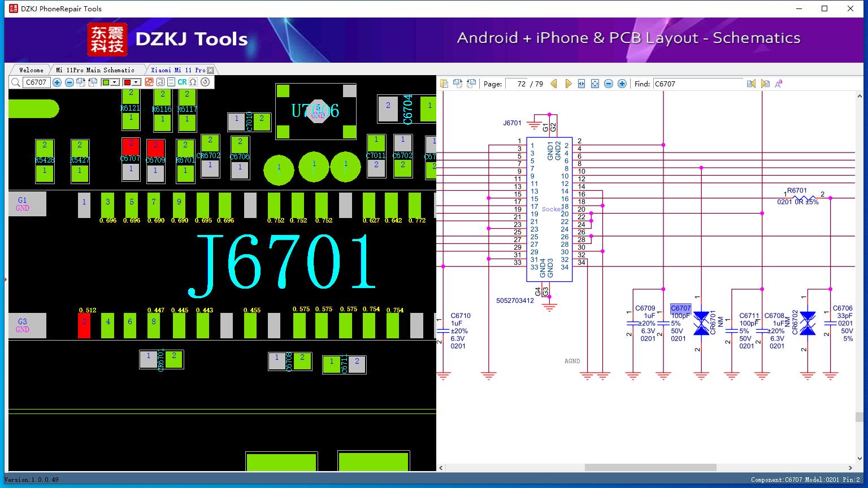This screenshot has width=868, height=488.
Task: Click the DZKJ red logo in banner
Action: pyautogui.click(x=107, y=39)
